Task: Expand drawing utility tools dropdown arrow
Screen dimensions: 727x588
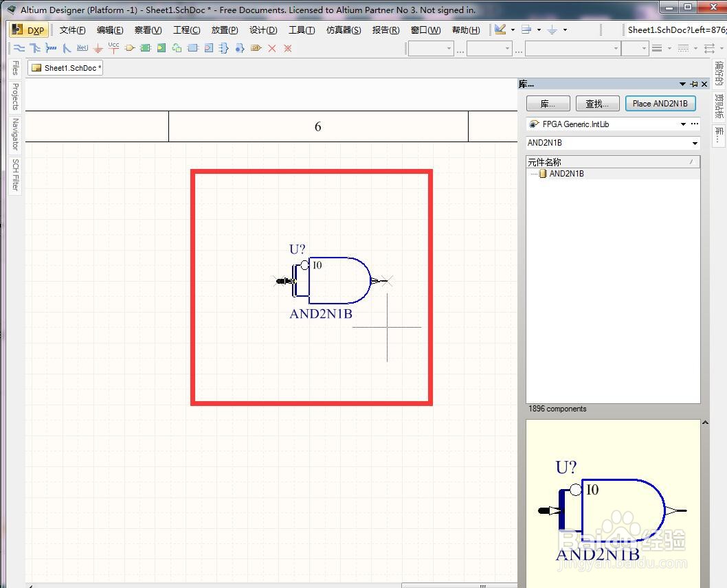Action: pyautogui.click(x=513, y=30)
